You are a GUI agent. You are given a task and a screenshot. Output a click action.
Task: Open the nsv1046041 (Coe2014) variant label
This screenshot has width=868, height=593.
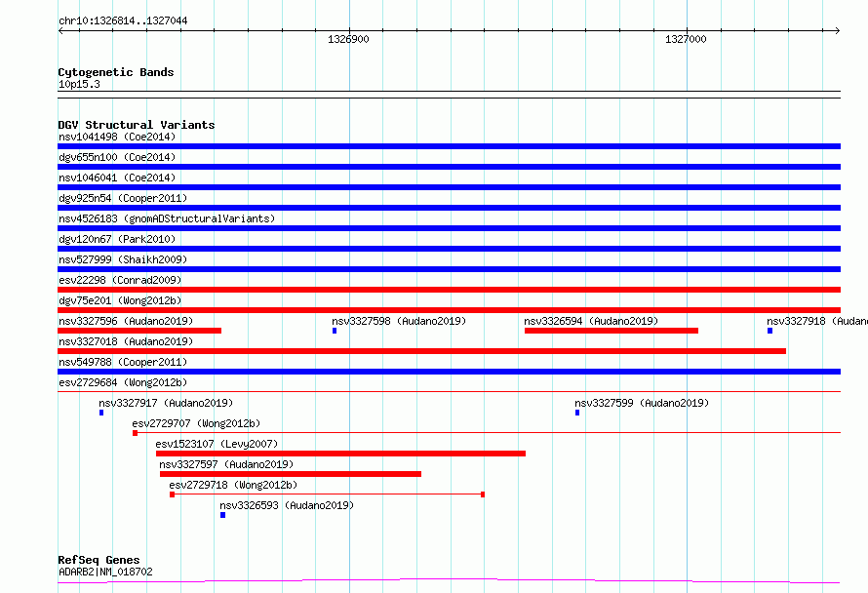117,178
